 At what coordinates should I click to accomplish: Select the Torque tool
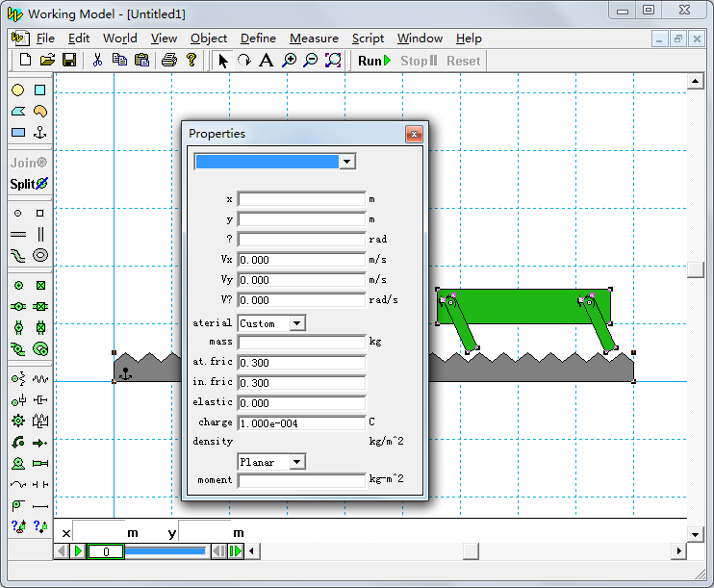[x=18, y=443]
